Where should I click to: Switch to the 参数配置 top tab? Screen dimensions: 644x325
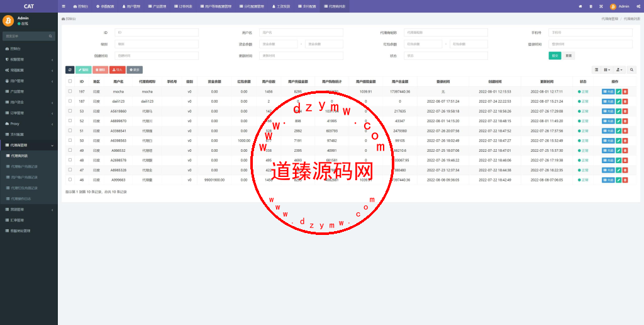click(104, 6)
